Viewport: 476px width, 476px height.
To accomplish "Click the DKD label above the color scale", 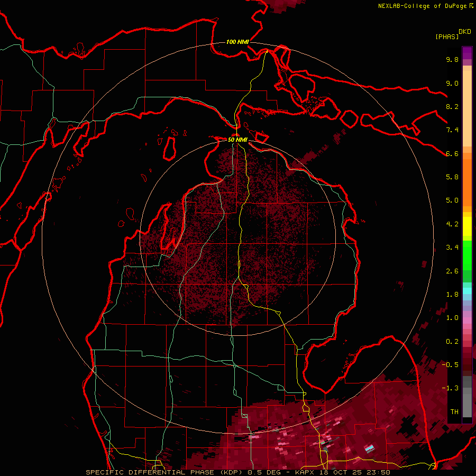I will pos(465,32).
